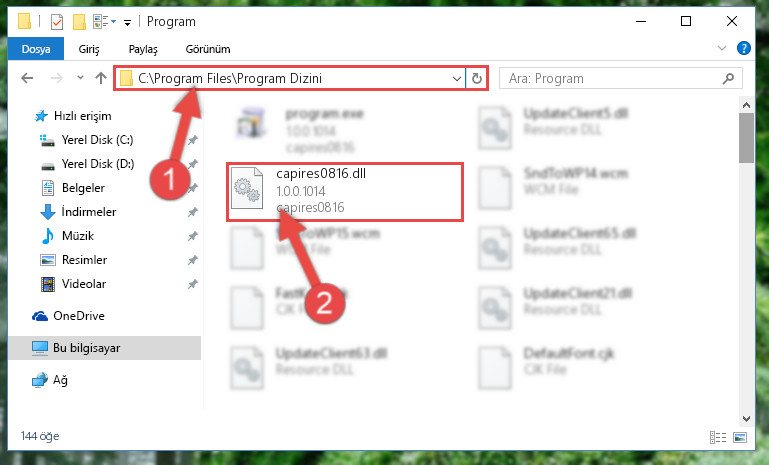
Task: Expand the ribbon chevron
Action: pyautogui.click(x=721, y=48)
